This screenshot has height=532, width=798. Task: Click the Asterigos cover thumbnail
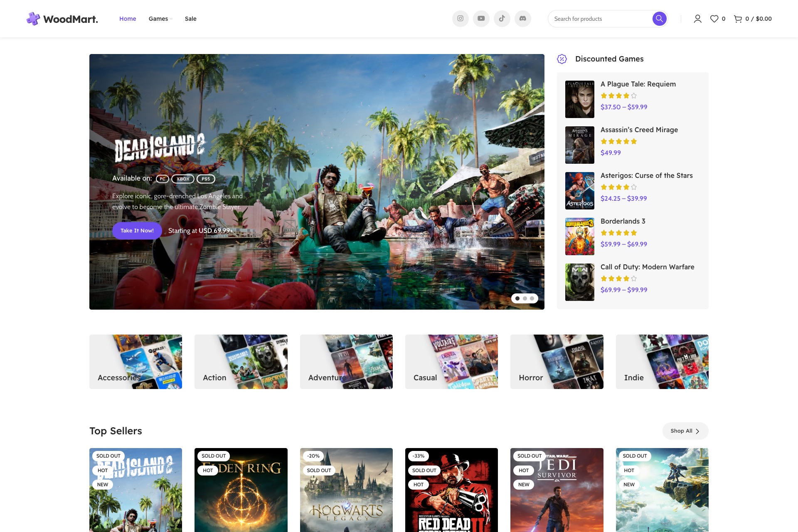580,191
